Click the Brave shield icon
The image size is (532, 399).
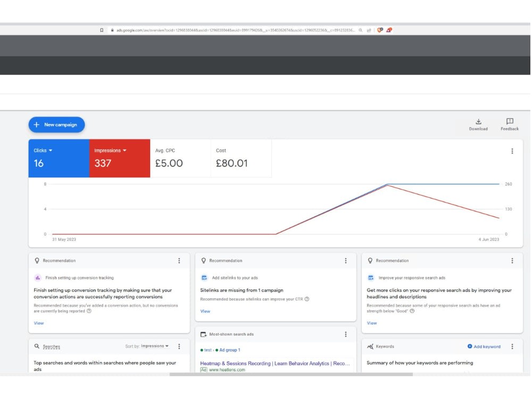point(380,30)
